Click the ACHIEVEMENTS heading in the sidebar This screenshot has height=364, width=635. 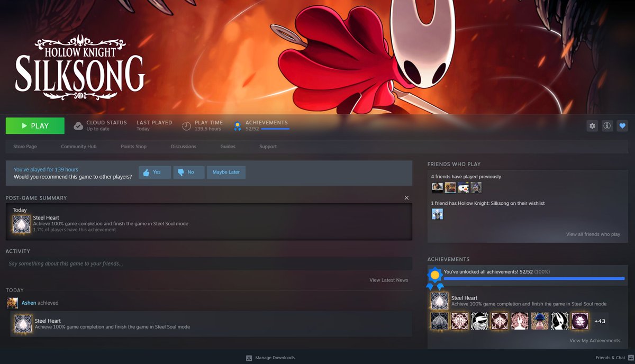(x=449, y=259)
